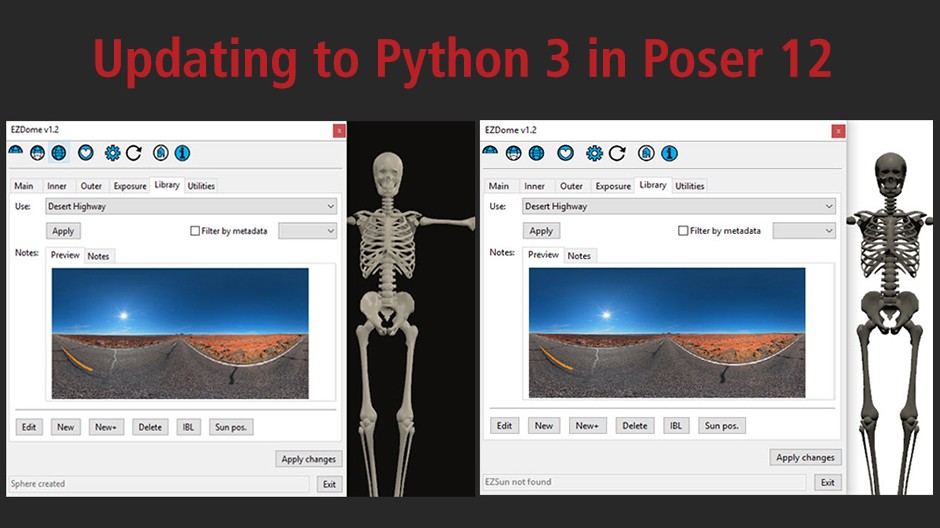
Task: Click the half-dome icon in left EZDome window
Action: click(x=16, y=151)
